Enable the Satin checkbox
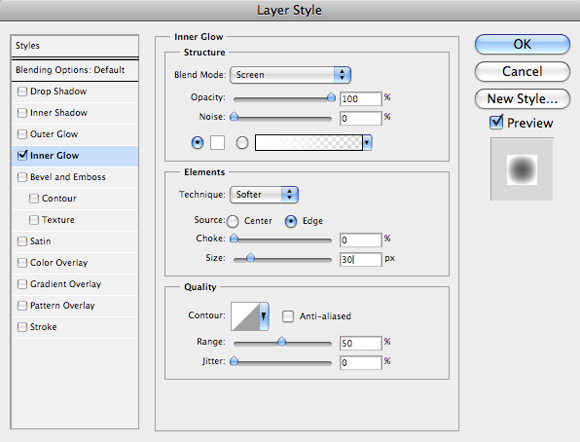The width and height of the screenshot is (580, 442). [x=22, y=242]
